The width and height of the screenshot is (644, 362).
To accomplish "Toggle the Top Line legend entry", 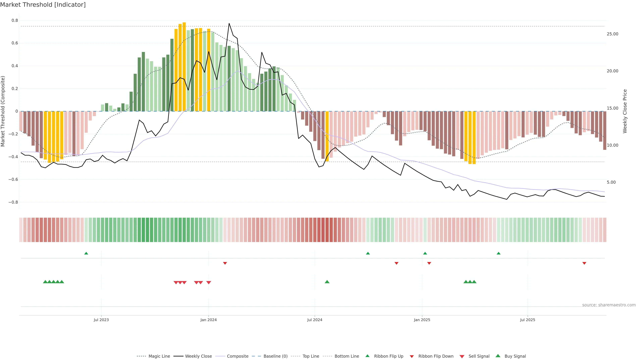I will pos(311,356).
